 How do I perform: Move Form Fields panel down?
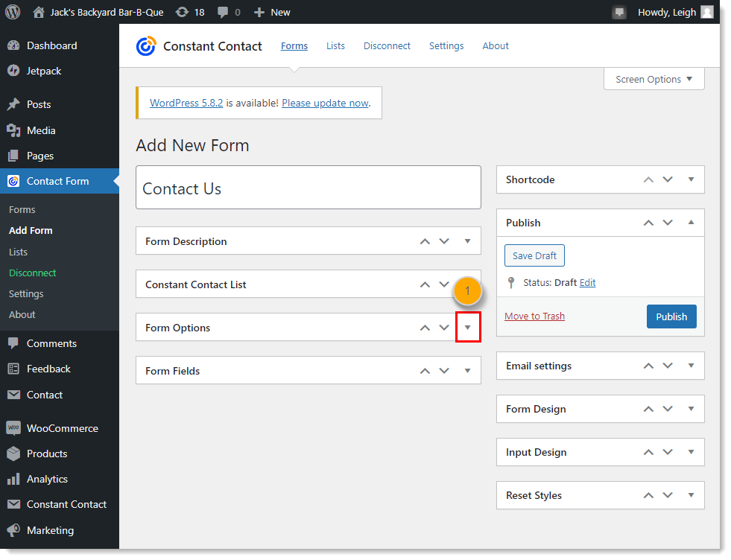(444, 371)
